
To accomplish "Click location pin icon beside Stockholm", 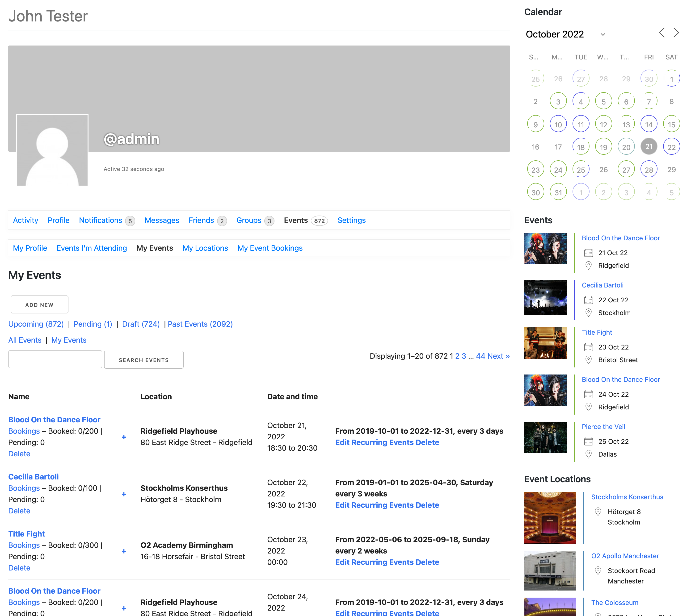I will click(x=588, y=313).
